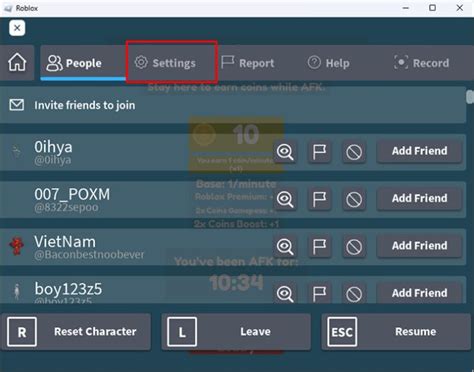Screen dimensions: 474x372
Task: Add 007_POXM as friend
Action: click(x=419, y=199)
